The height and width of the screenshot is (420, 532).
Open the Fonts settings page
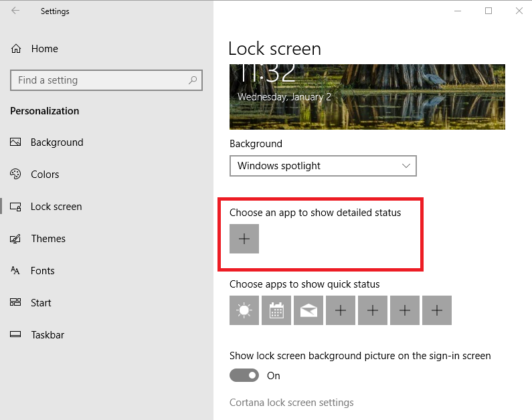[x=43, y=271]
